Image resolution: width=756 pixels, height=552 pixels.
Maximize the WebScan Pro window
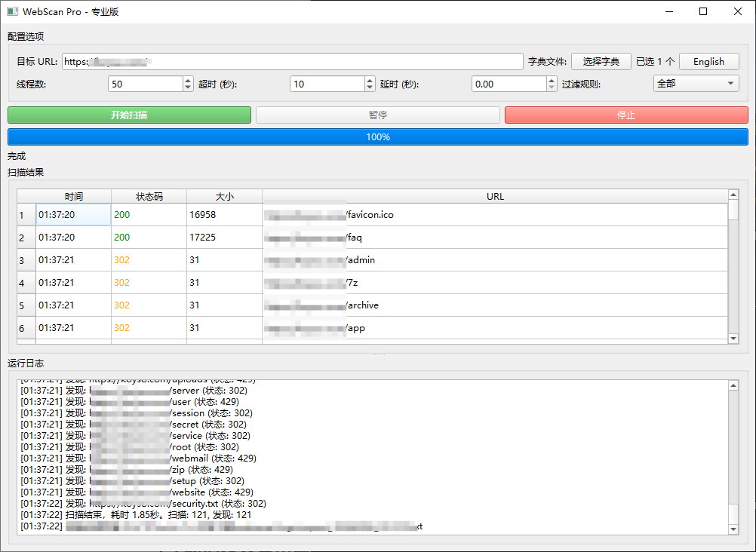(703, 11)
